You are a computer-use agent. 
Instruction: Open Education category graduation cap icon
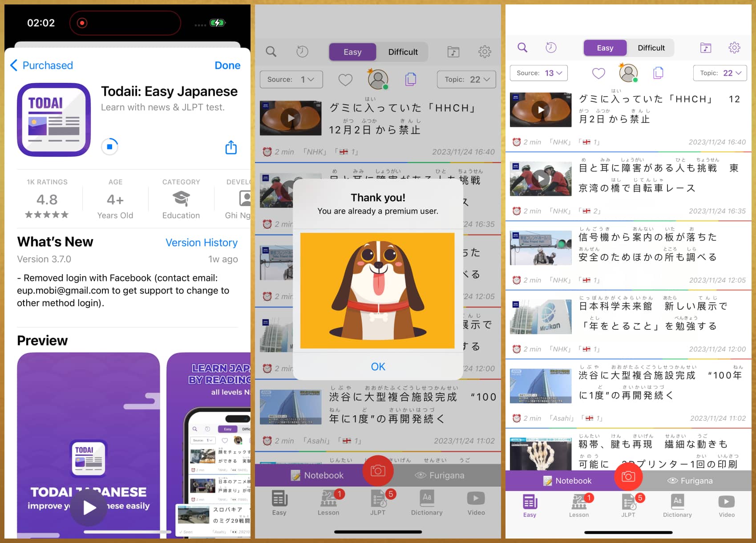point(181,198)
